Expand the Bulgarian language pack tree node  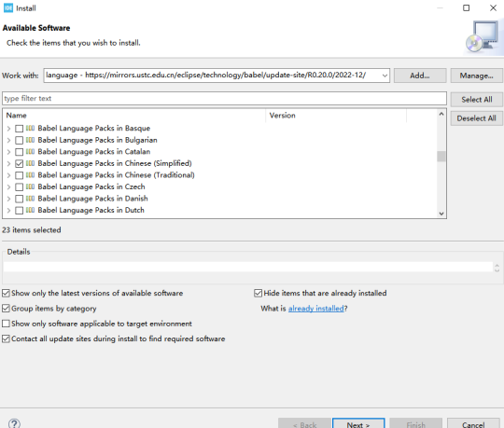[x=8, y=140]
